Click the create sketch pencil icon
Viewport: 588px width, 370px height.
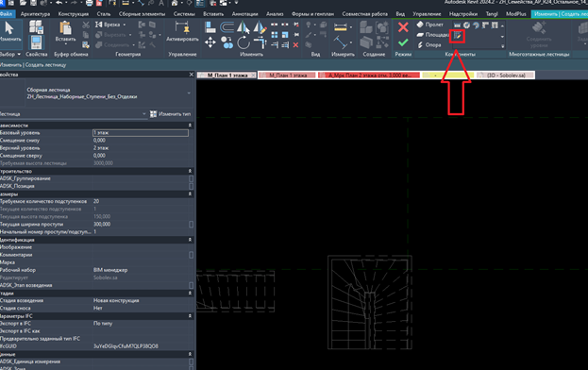[457, 36]
